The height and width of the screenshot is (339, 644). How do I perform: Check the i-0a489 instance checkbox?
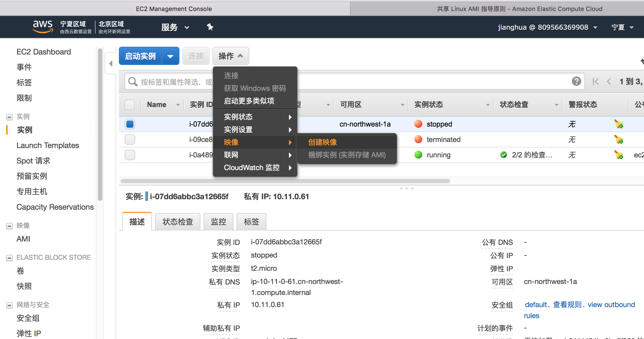130,155
